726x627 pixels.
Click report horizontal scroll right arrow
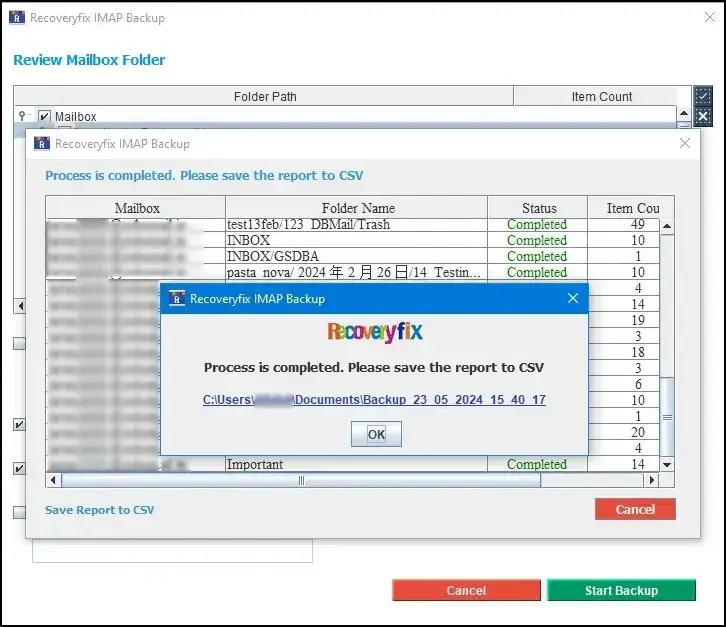652,480
